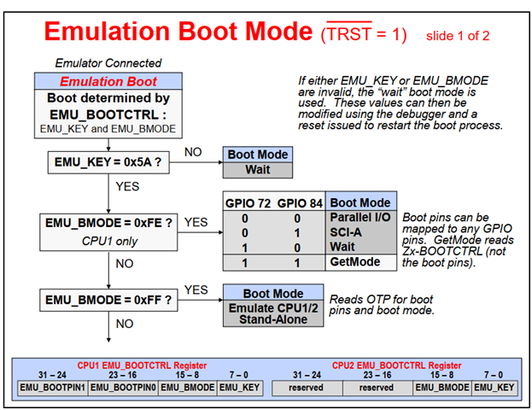Click 'EMU_KEY and EMU_BMODE' line

coord(108,129)
